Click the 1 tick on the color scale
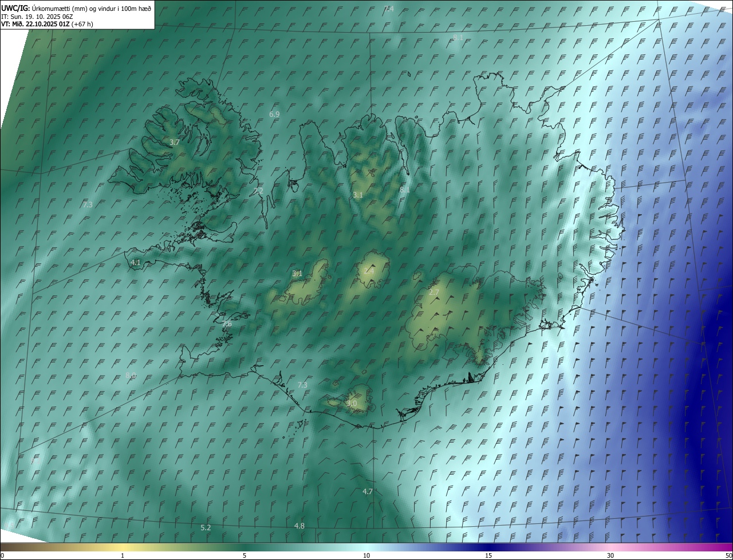Image resolution: width=733 pixels, height=560 pixels. (x=123, y=555)
